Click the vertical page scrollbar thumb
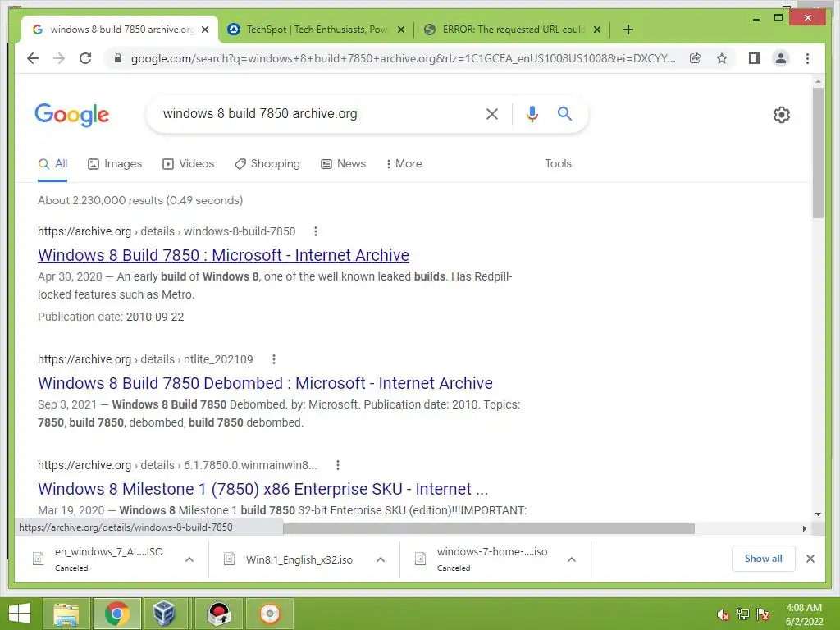Image resolution: width=840 pixels, height=630 pixels. tap(818, 153)
